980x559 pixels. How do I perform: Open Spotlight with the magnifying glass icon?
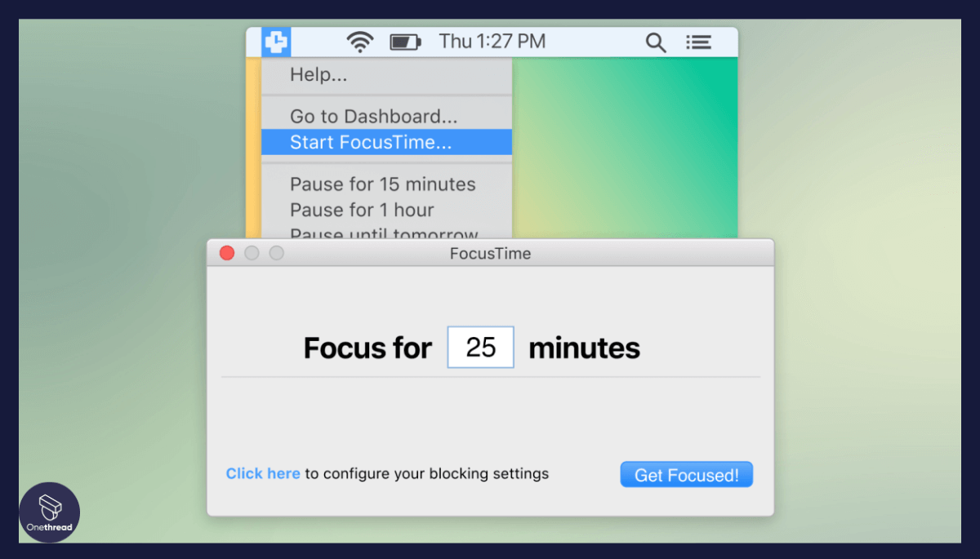(656, 42)
